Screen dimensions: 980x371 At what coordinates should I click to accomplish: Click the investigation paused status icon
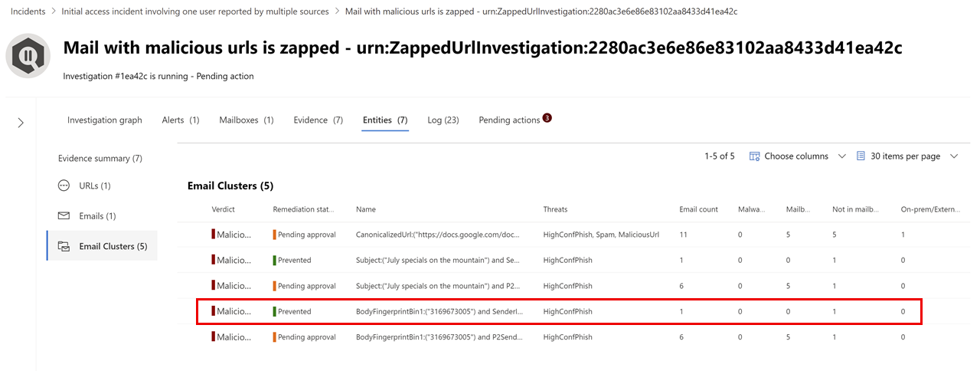point(29,57)
